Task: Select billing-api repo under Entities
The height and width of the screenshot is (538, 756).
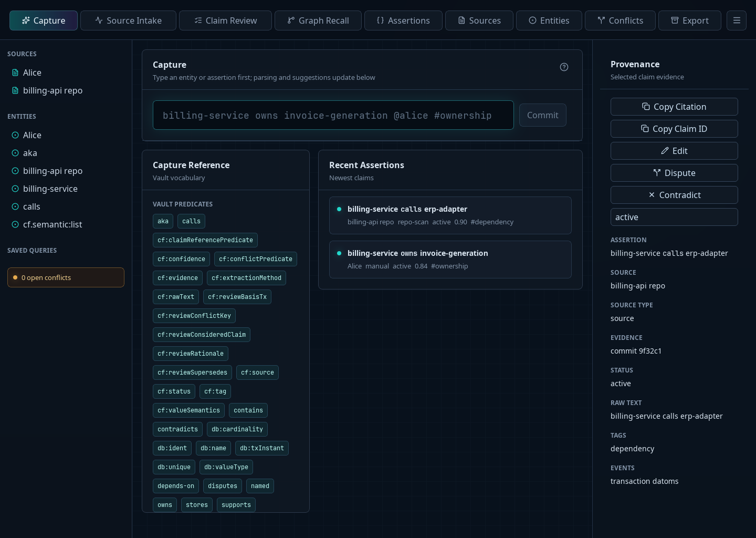Action: (66, 171)
